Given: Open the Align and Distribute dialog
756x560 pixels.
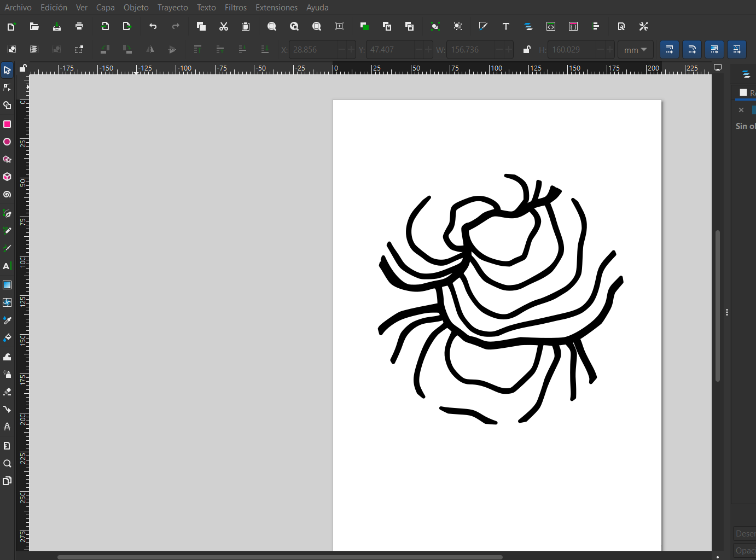Looking at the screenshot, I should [596, 26].
